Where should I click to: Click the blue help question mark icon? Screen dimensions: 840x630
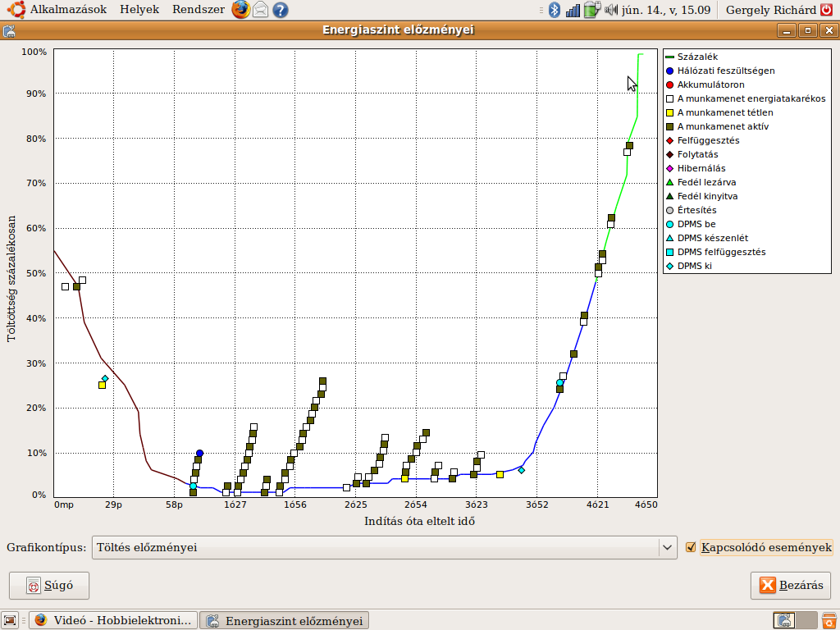(281, 10)
